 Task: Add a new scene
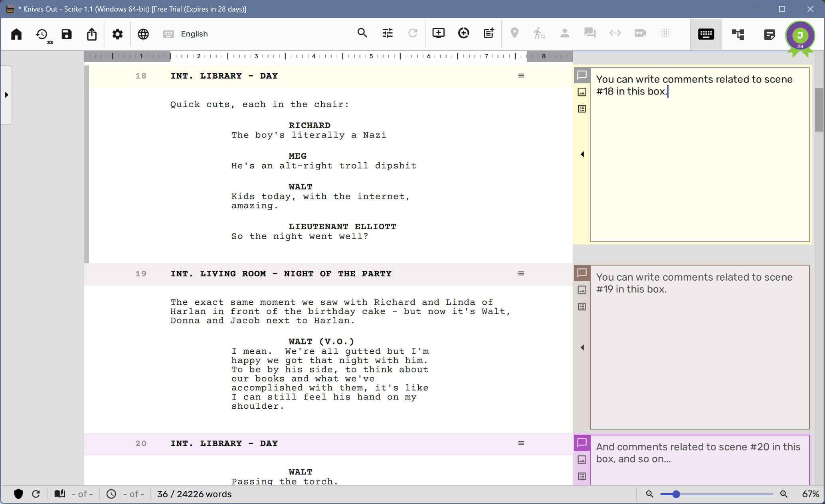pyautogui.click(x=438, y=33)
